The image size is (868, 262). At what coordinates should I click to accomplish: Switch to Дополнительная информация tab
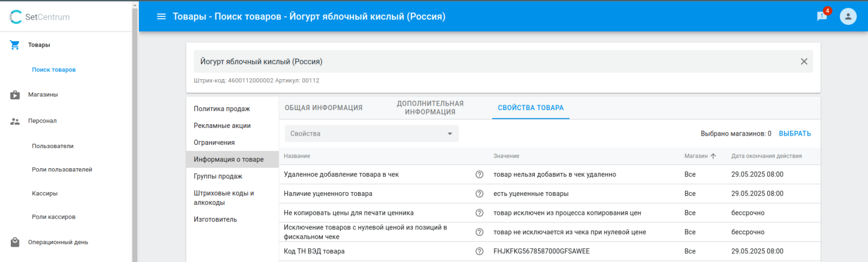tap(430, 107)
